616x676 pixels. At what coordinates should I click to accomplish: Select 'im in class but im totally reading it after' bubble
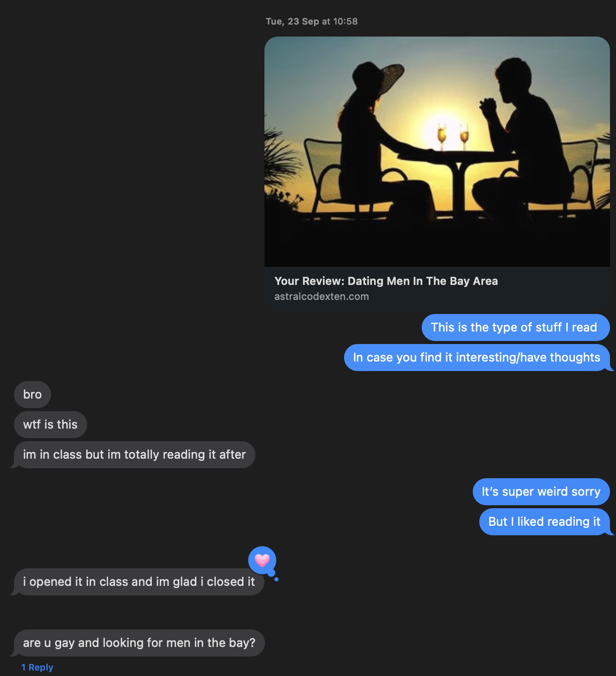(x=134, y=455)
